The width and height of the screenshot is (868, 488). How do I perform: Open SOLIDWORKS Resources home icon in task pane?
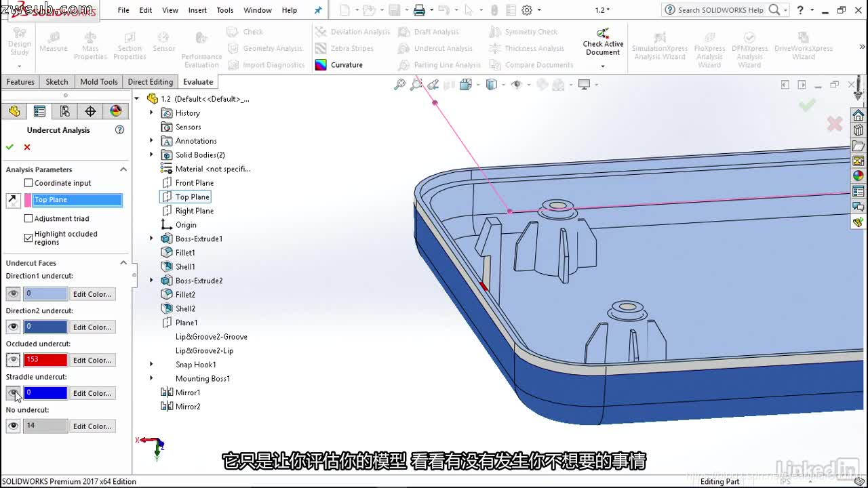tap(859, 115)
